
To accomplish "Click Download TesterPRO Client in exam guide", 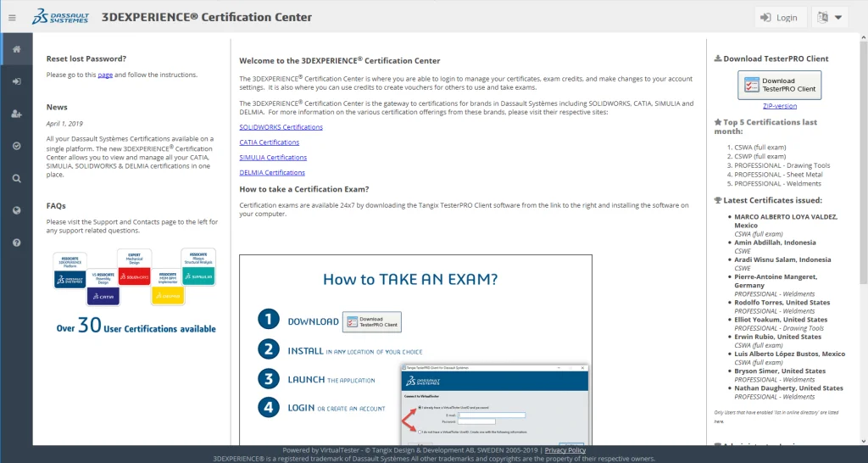I will 372,321.
